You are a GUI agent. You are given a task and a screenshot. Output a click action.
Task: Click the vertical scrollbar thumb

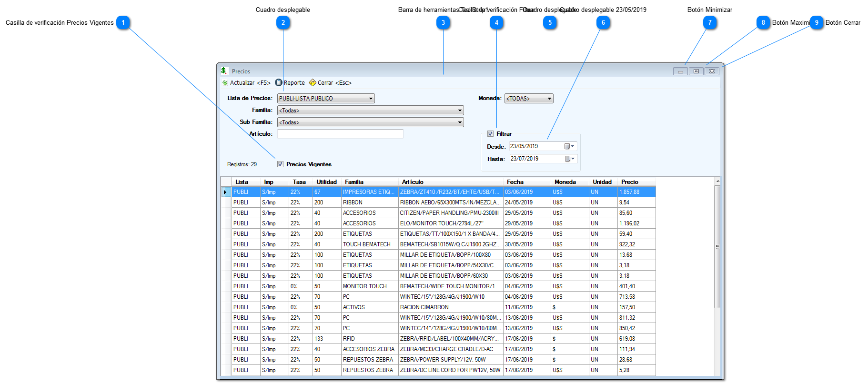pos(717,247)
